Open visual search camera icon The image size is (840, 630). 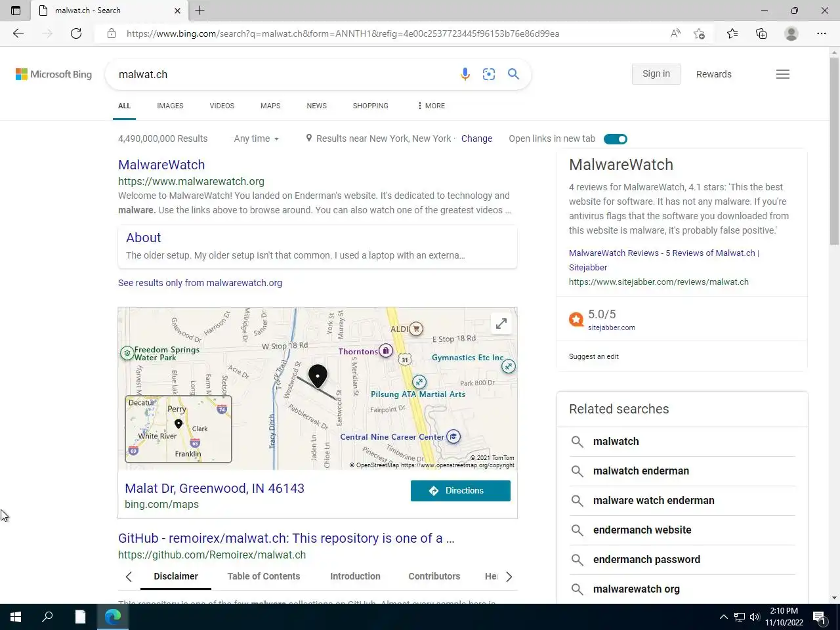pyautogui.click(x=489, y=74)
